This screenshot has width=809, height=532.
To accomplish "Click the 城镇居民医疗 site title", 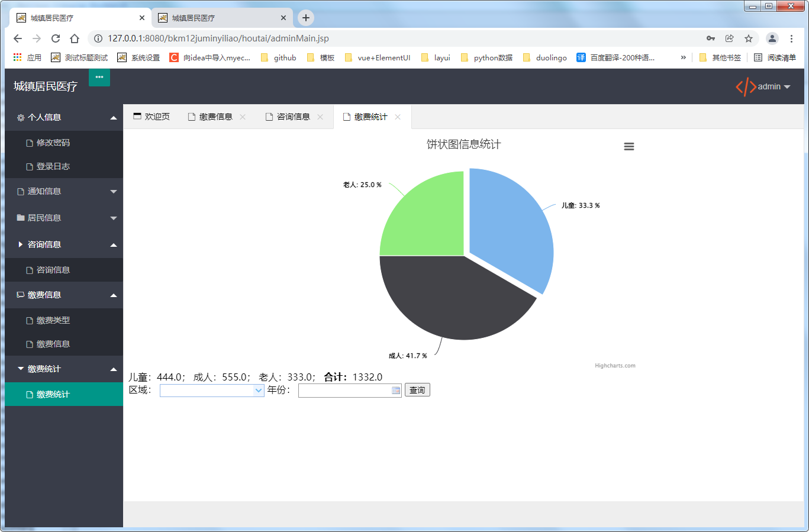I will [x=46, y=86].
